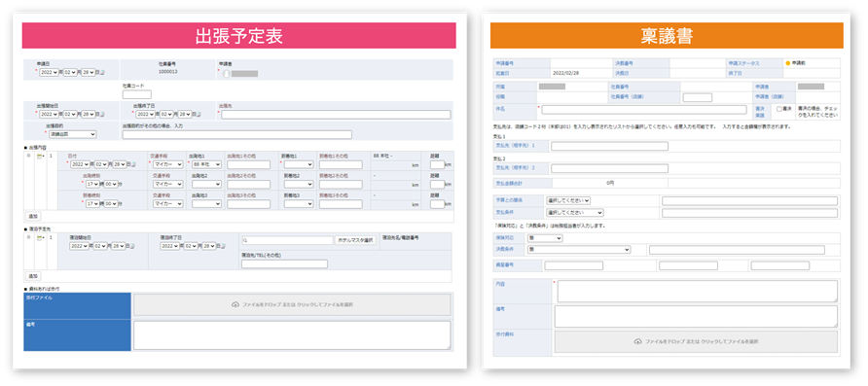Open 決裁条件 dropdown in 稟議書
The image size is (868, 386).
(x=579, y=250)
